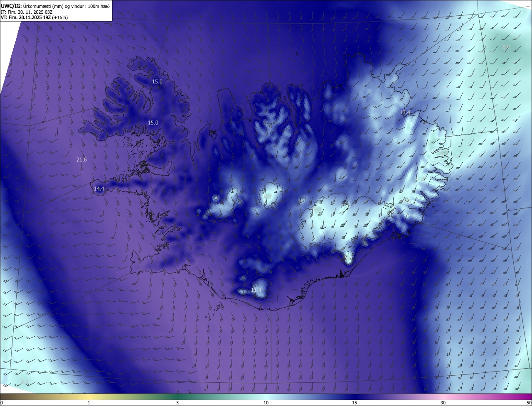532x406 pixels.
Task: Click the colour scale tick label "0"
Action: coord(2,403)
